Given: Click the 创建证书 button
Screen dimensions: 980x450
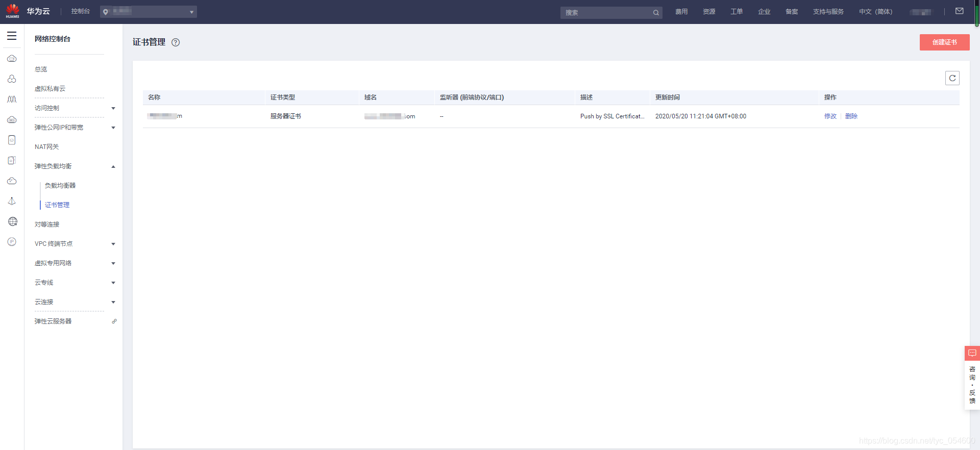Looking at the screenshot, I should 945,42.
